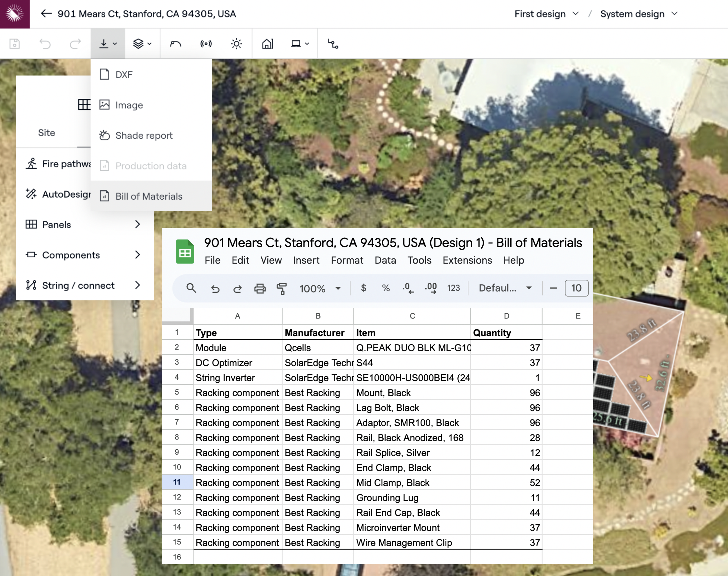Expand the Components submenu
The image size is (728, 576).
(84, 255)
